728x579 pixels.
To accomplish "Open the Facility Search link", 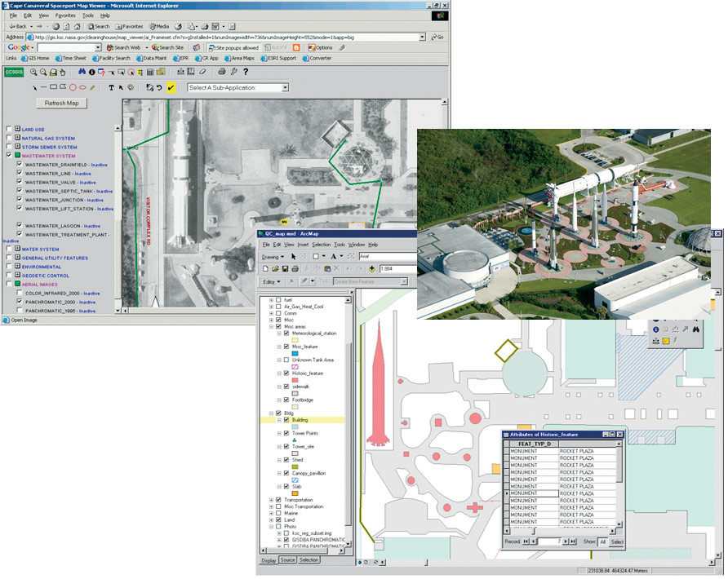I will click(x=112, y=59).
